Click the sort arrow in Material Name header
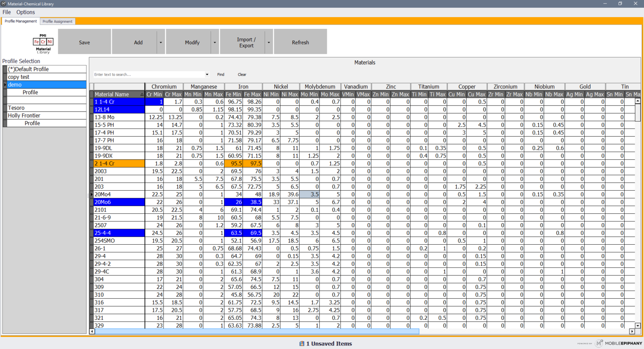 tap(142, 94)
